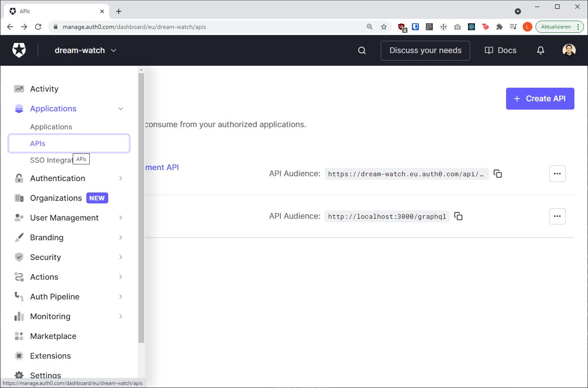The image size is (588, 388).
Task: Click the Organizations building icon
Action: (x=19, y=198)
